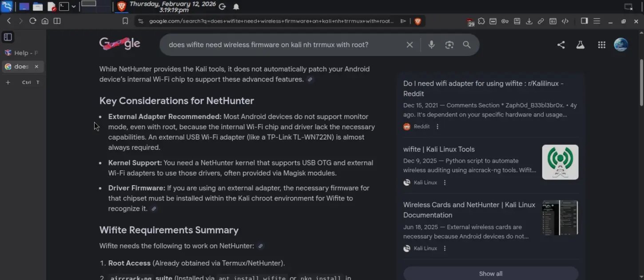The height and width of the screenshot is (280, 644).
Task: Open the wifite Kali Linux Tools result
Action: (x=439, y=149)
